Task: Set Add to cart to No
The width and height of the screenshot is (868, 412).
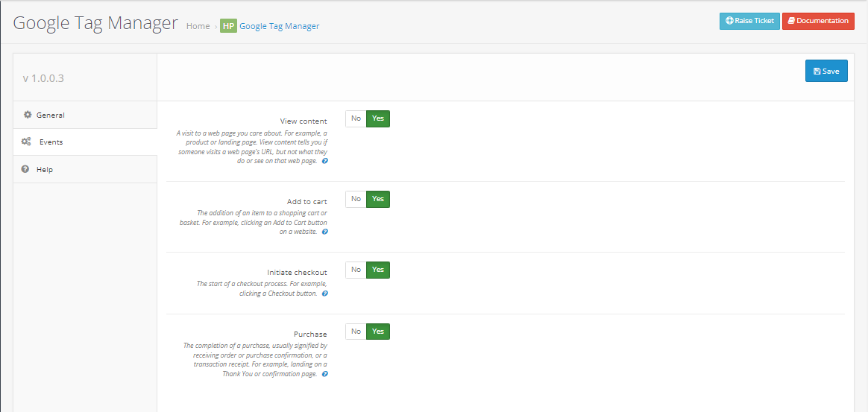Action: tap(356, 199)
